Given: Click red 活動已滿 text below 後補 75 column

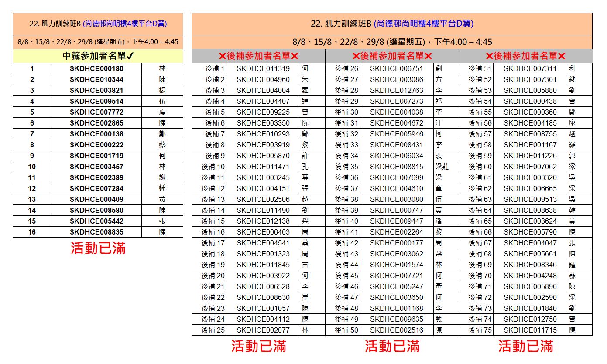Looking at the screenshot, I should [x=525, y=346].
